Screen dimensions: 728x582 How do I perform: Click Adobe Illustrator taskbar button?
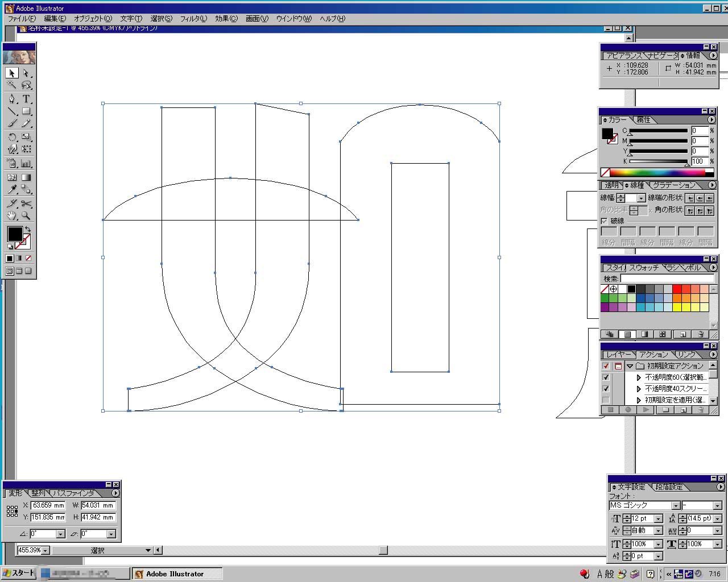[x=176, y=574]
